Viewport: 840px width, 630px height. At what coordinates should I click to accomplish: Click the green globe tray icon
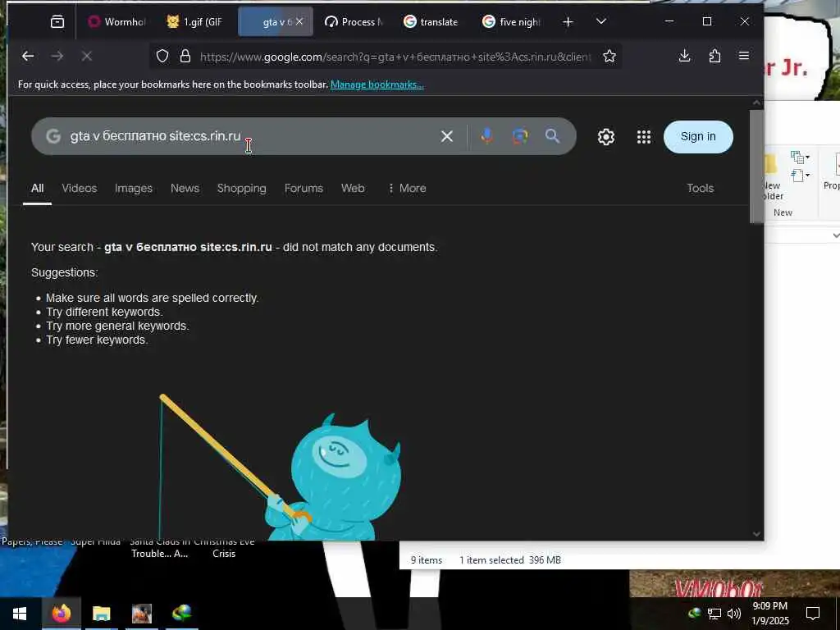click(x=694, y=613)
